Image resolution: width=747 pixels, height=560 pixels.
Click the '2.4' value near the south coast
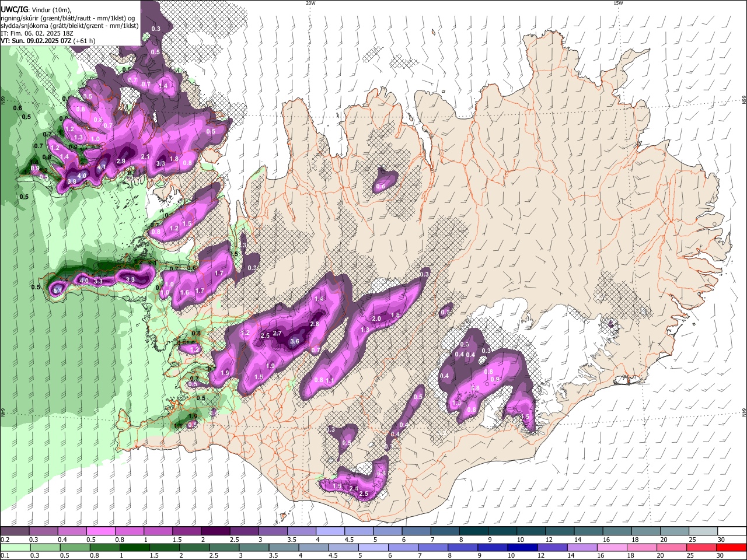pyautogui.click(x=354, y=488)
